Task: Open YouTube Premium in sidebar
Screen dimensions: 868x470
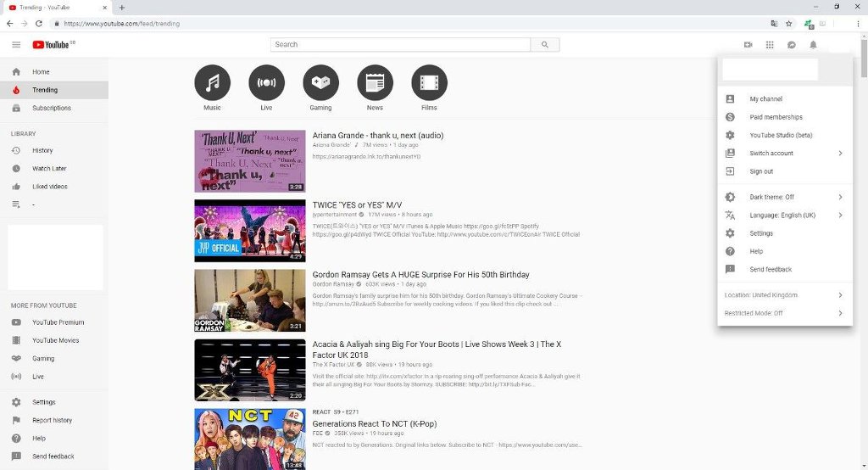Action: point(54,322)
